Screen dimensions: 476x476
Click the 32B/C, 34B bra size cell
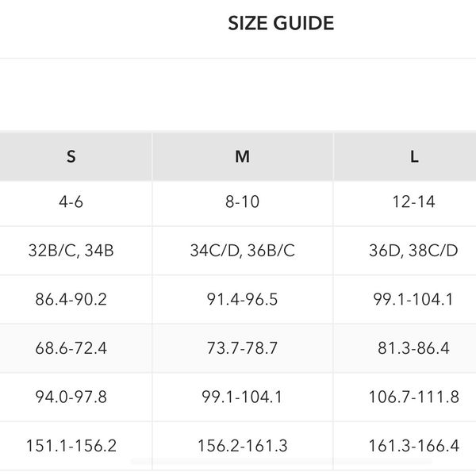(71, 251)
